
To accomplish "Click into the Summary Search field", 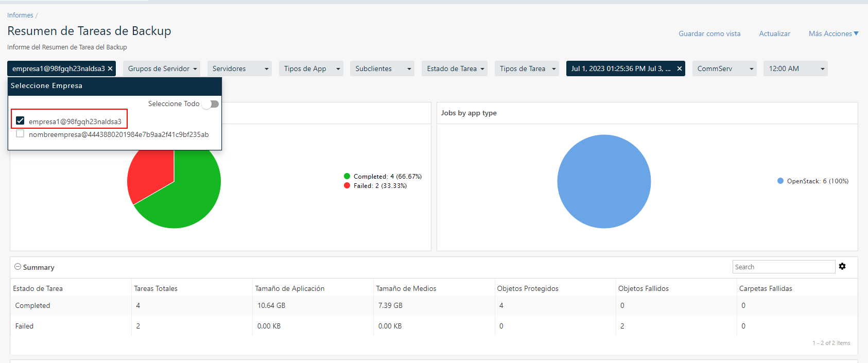I will [783, 267].
